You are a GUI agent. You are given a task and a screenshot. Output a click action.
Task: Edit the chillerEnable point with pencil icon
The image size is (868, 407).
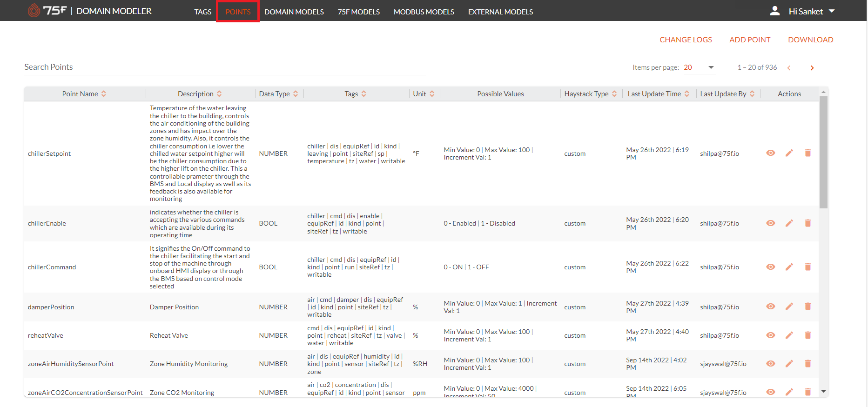(789, 223)
